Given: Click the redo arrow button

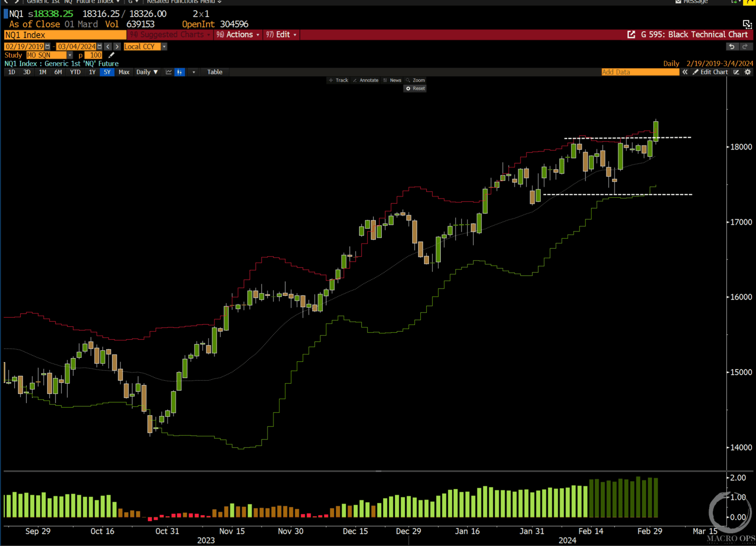Looking at the screenshot, I should (x=744, y=46).
